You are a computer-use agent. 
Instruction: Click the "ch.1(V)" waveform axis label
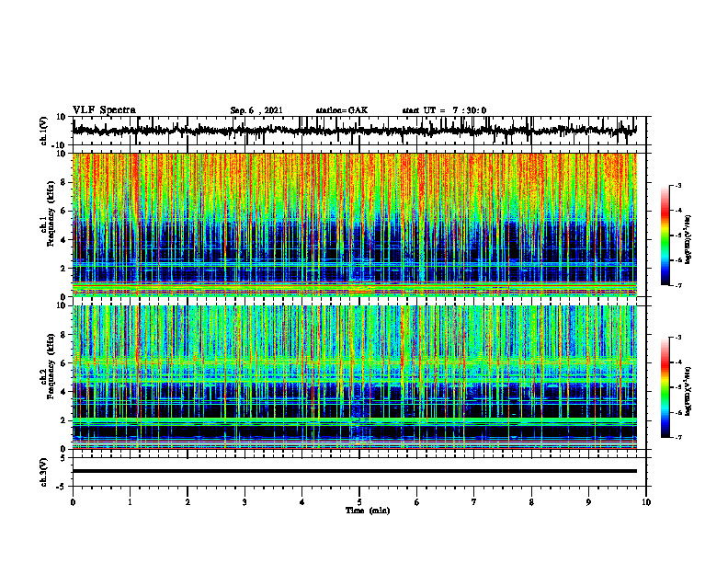[44, 131]
